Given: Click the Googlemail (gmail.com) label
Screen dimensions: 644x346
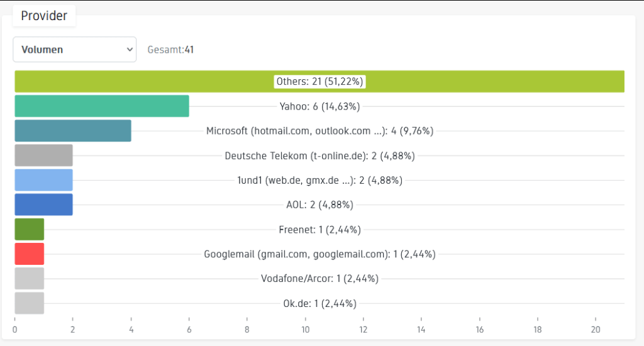Looking at the screenshot, I should click(x=319, y=254).
